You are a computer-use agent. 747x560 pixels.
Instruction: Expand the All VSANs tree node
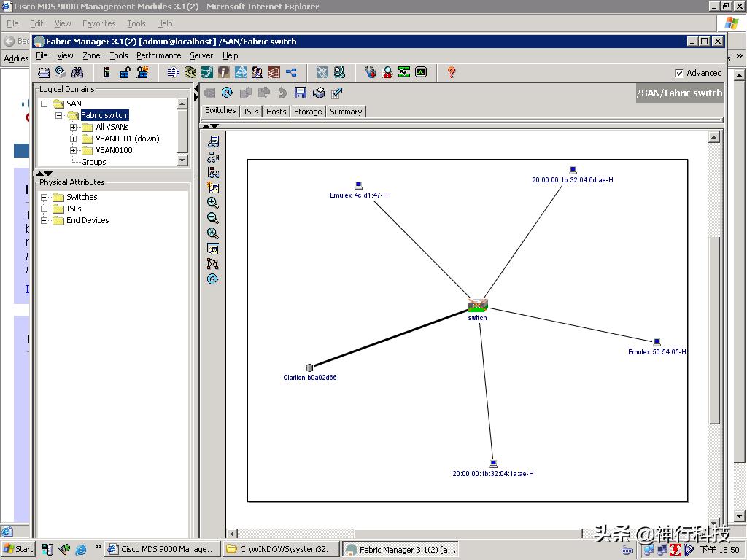(x=74, y=127)
